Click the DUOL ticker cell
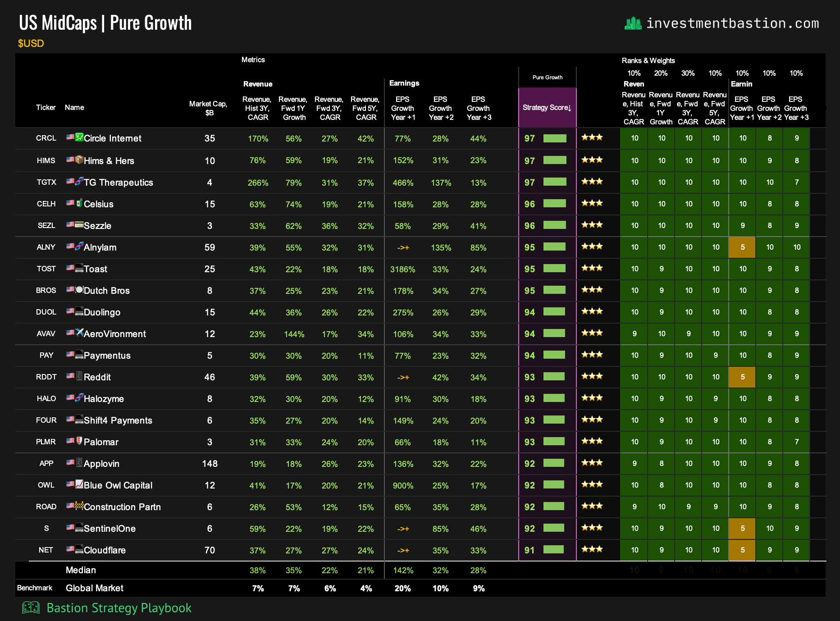The height and width of the screenshot is (621, 840). 46,312
